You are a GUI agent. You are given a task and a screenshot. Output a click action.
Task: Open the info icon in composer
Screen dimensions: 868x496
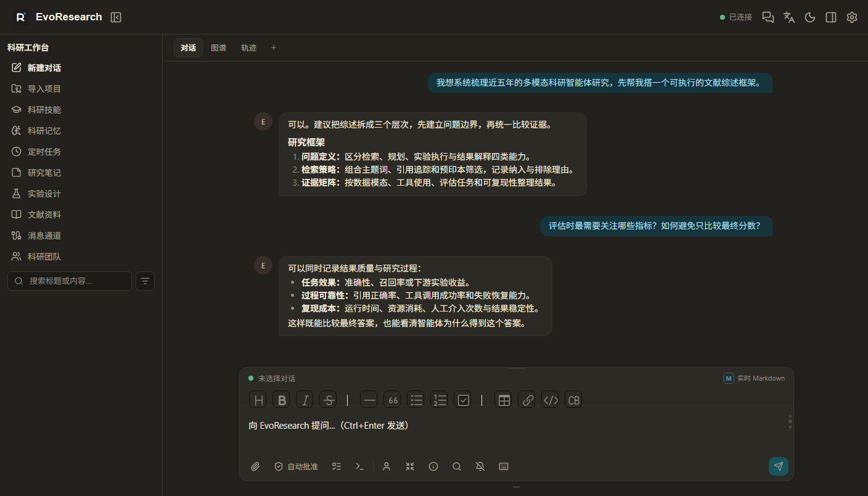433,466
